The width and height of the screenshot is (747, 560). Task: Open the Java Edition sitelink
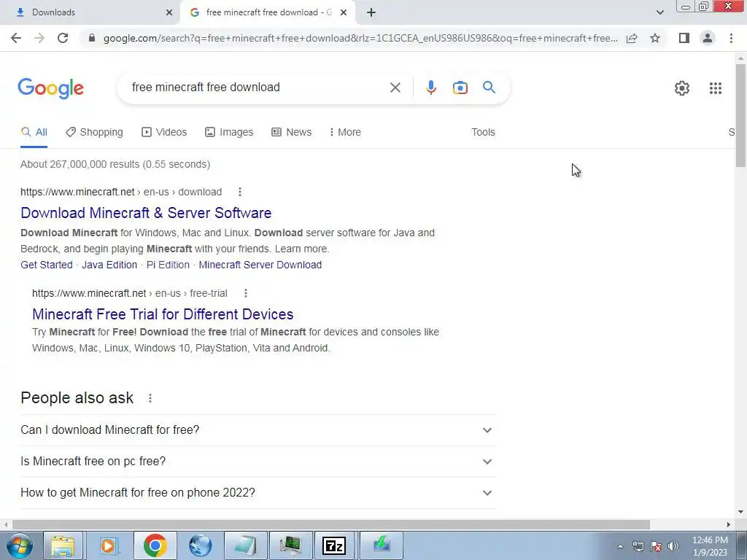(109, 265)
